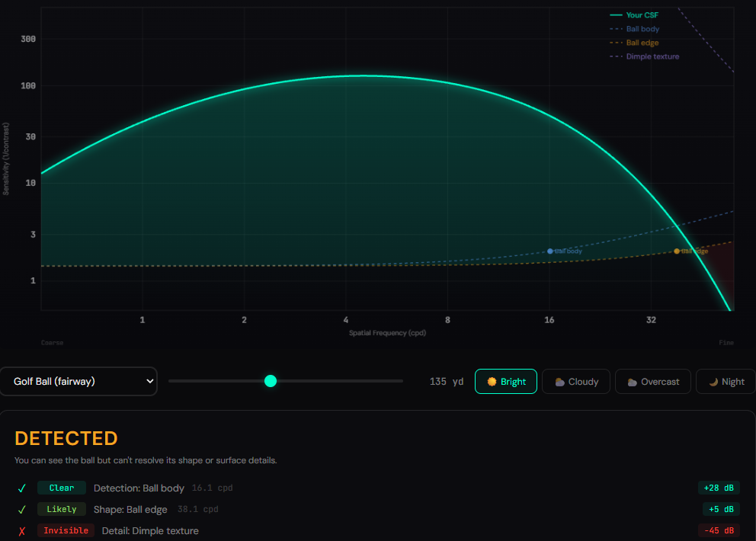Click the +28 dB value

[719, 488]
